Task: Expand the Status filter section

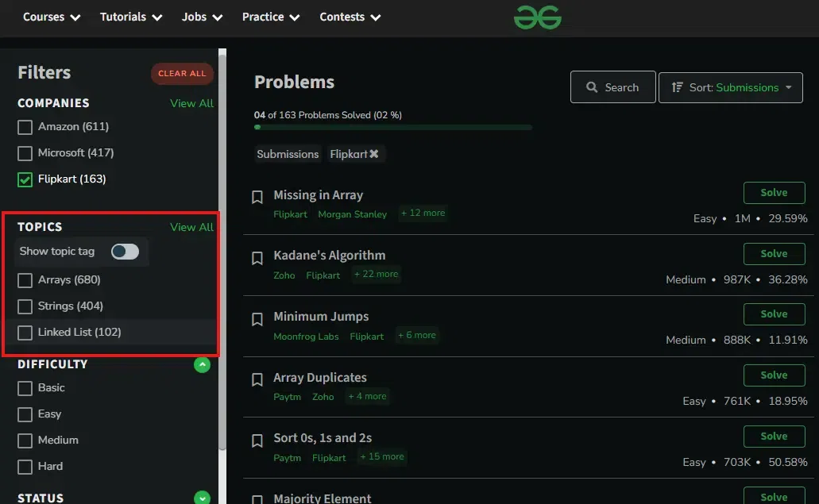Action: click(x=202, y=498)
